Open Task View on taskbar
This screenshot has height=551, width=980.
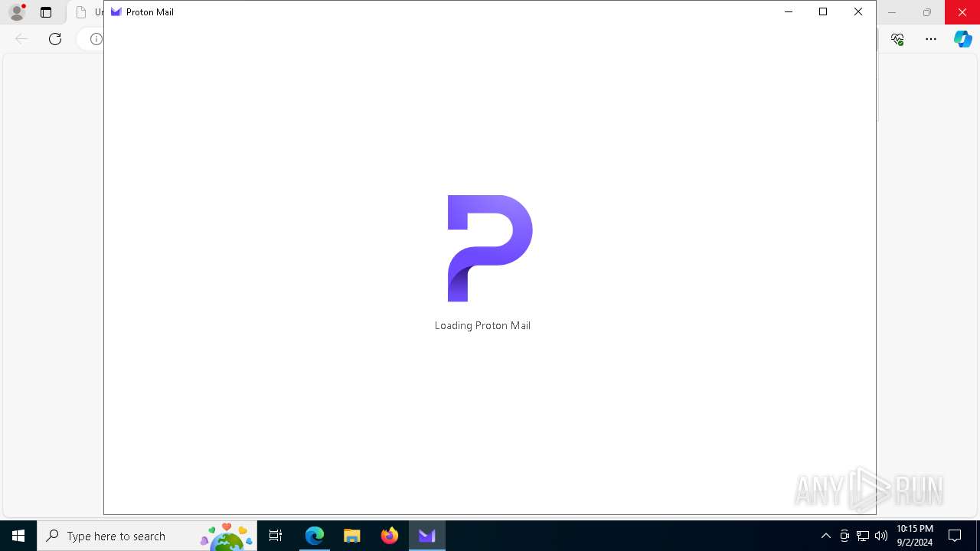pyautogui.click(x=276, y=536)
